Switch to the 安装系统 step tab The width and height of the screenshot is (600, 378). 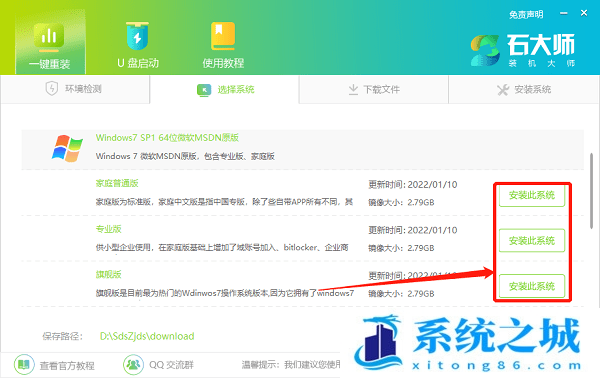point(523,90)
